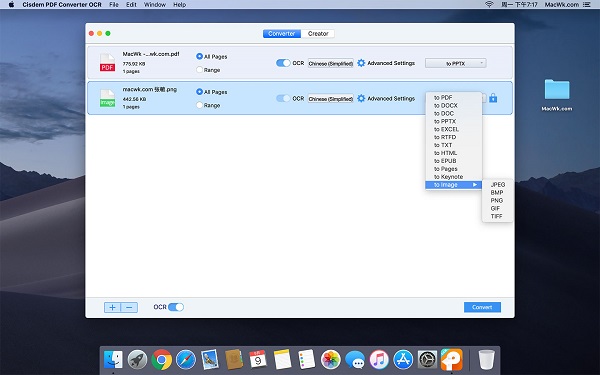
Task: Choose 'to Keynote' output format
Action: coord(453,177)
